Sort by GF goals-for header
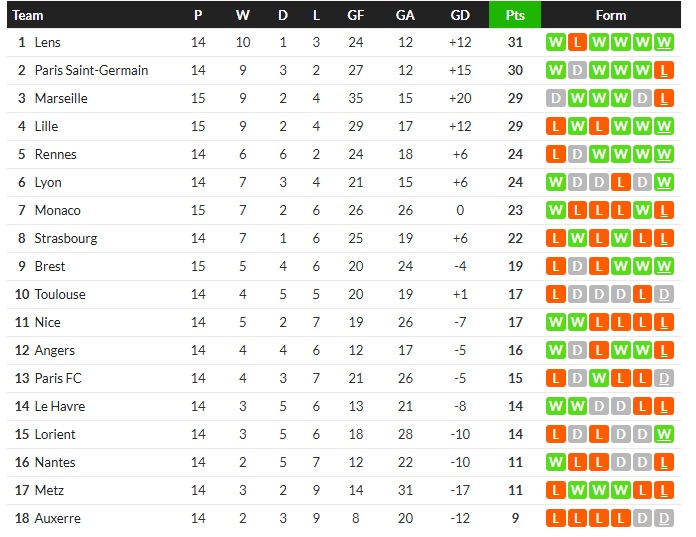 click(x=355, y=15)
